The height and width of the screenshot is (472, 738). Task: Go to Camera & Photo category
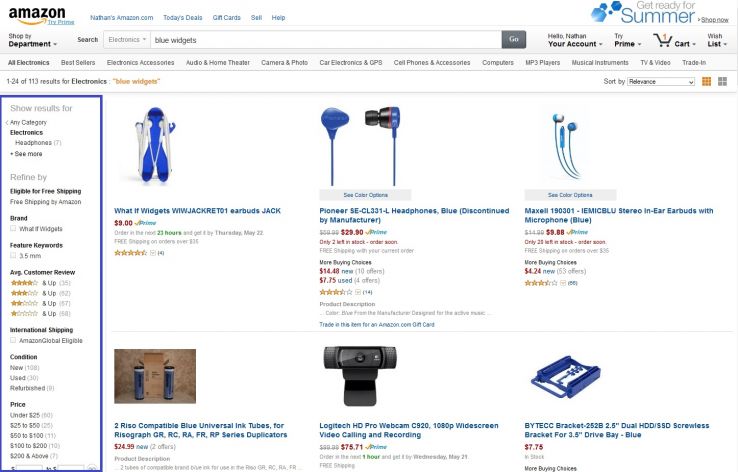click(x=284, y=63)
